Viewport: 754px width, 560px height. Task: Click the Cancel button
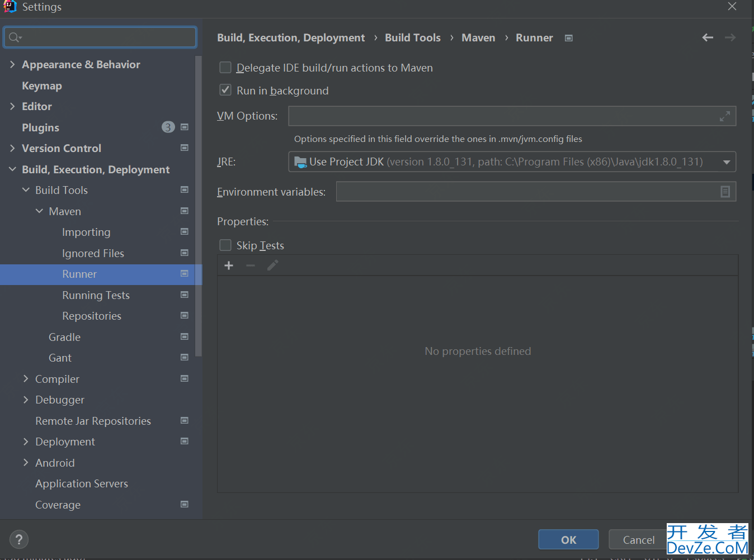pyautogui.click(x=638, y=539)
